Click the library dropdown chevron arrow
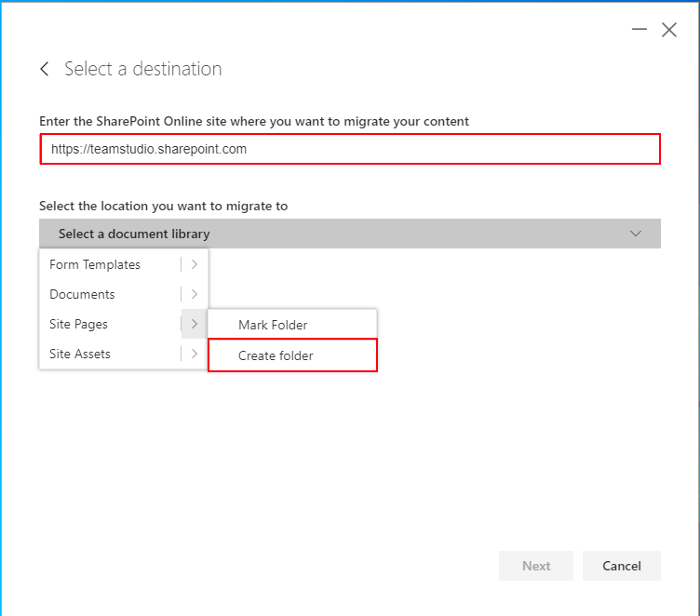The height and width of the screenshot is (616, 700). 636,234
